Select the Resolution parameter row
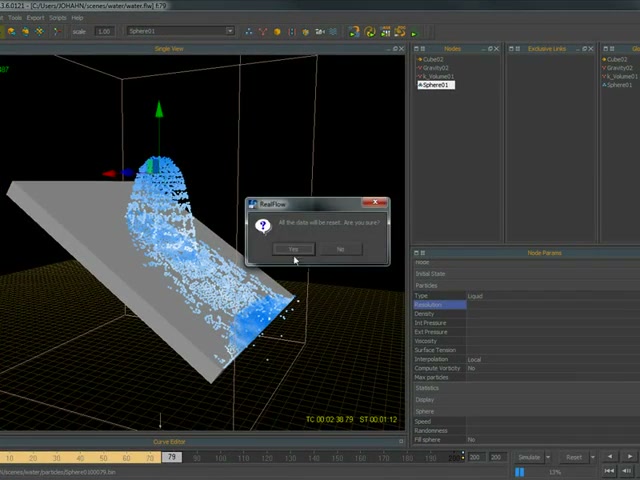Viewport: 640px width, 480px height. point(440,305)
